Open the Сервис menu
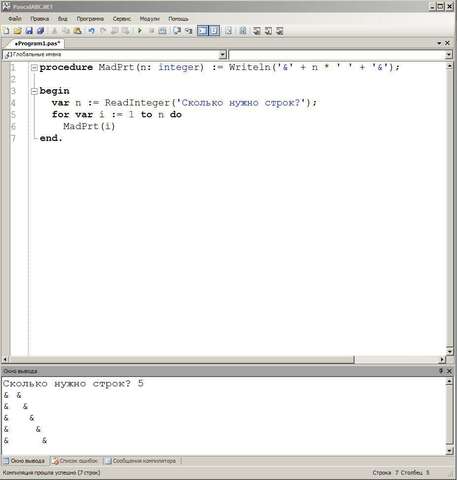The height and width of the screenshot is (480, 457). 122,19
